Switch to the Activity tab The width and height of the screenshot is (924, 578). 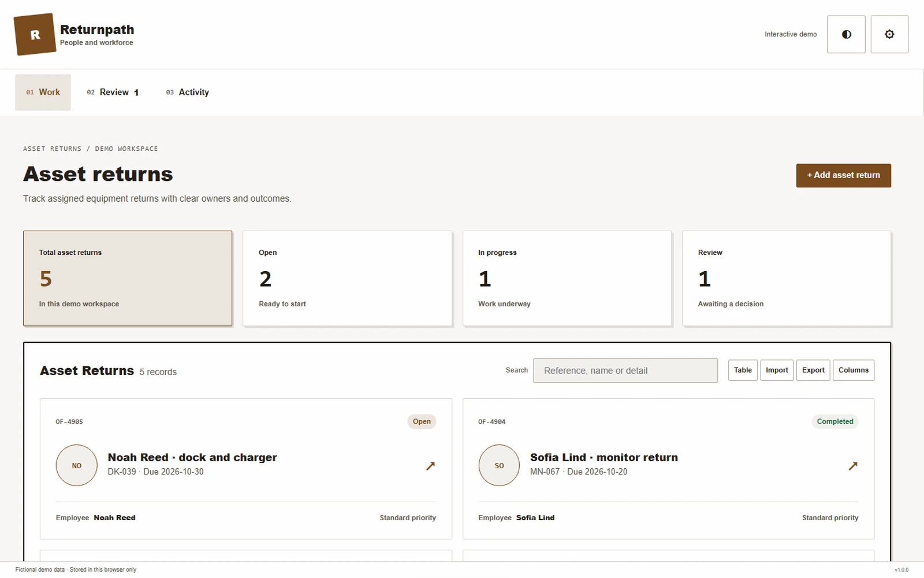(x=188, y=92)
